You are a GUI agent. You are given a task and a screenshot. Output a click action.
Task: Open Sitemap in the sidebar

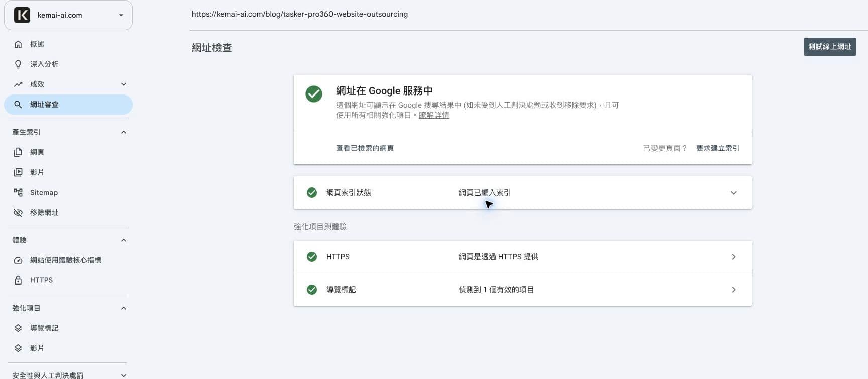tap(68, 193)
